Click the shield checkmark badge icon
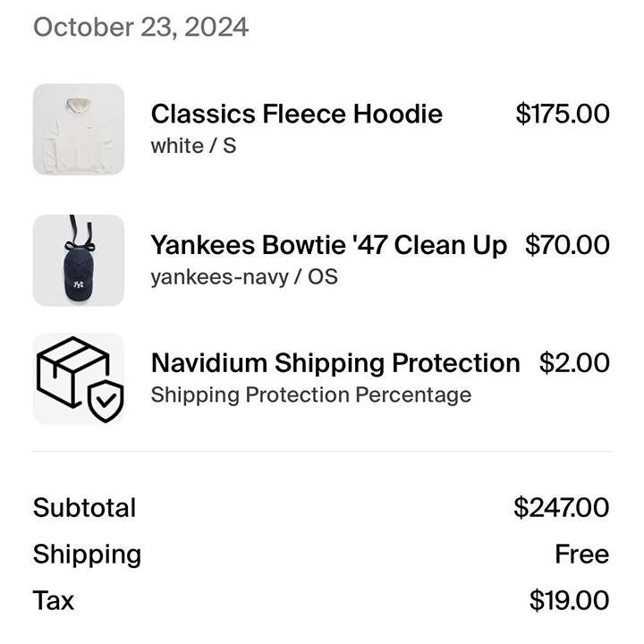 point(106,402)
